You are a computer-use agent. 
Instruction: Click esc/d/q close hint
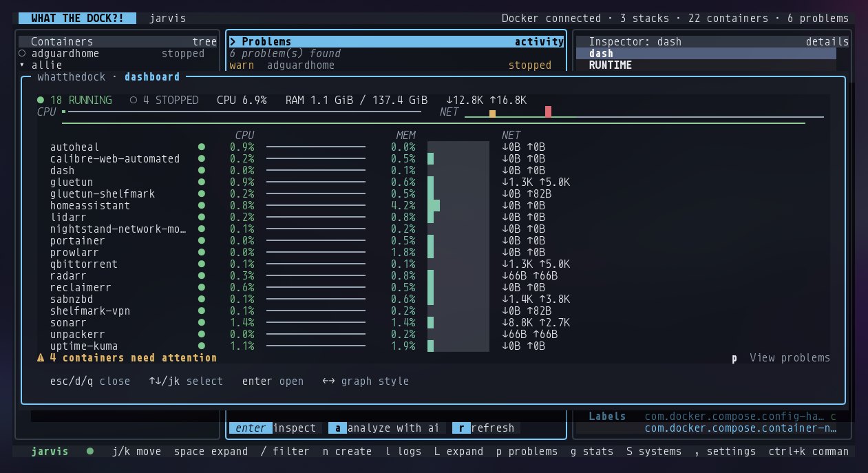click(90, 381)
